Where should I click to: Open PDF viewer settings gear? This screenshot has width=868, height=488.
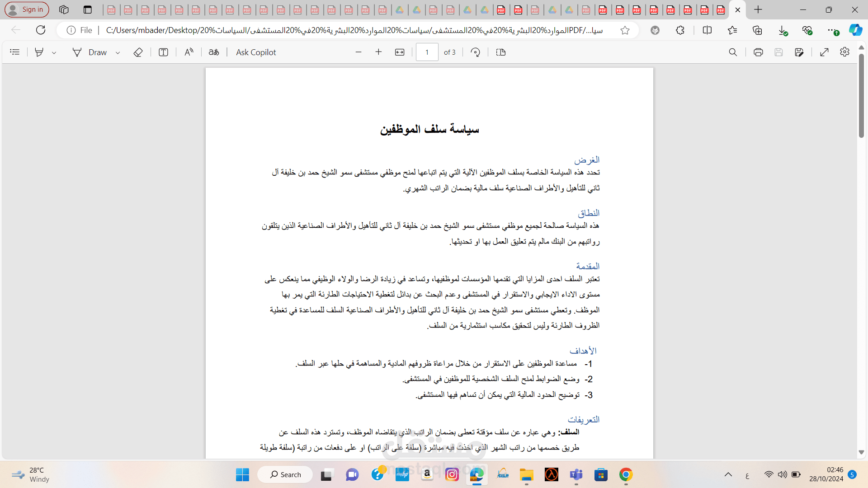click(844, 52)
